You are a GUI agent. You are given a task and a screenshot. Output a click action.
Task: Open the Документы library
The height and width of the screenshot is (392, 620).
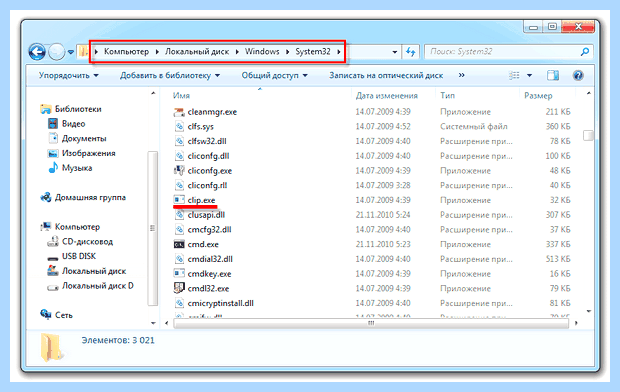(84, 138)
